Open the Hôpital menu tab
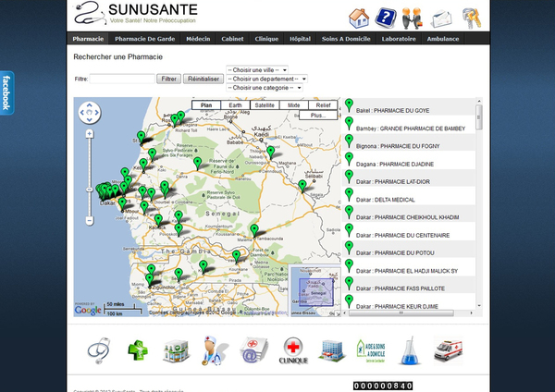The image size is (555, 392). [x=300, y=39]
